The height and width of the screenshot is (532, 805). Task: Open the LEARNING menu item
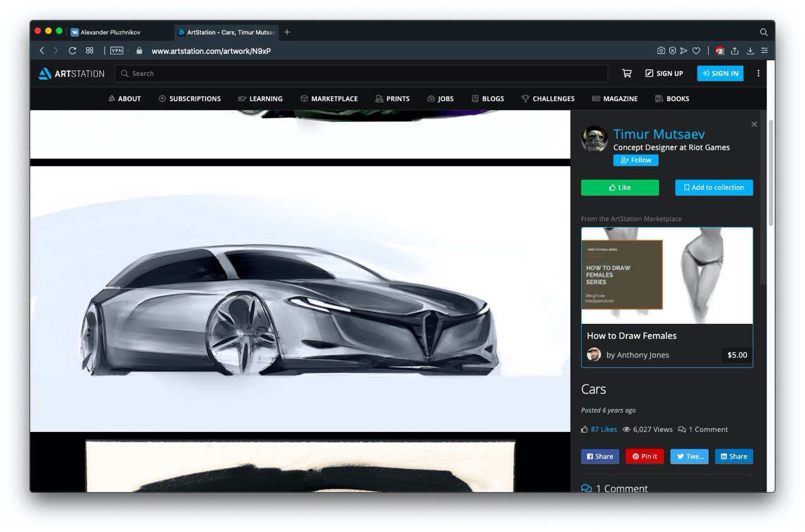point(260,99)
